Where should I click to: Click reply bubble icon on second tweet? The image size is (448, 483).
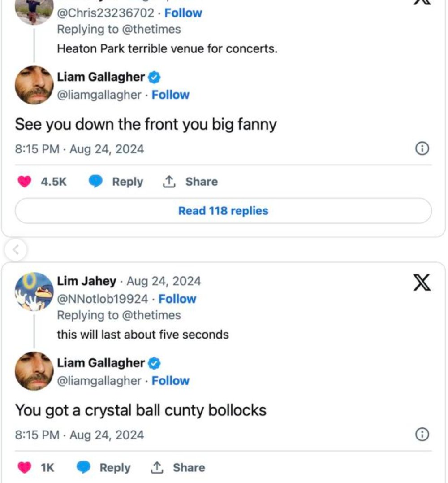coord(84,468)
